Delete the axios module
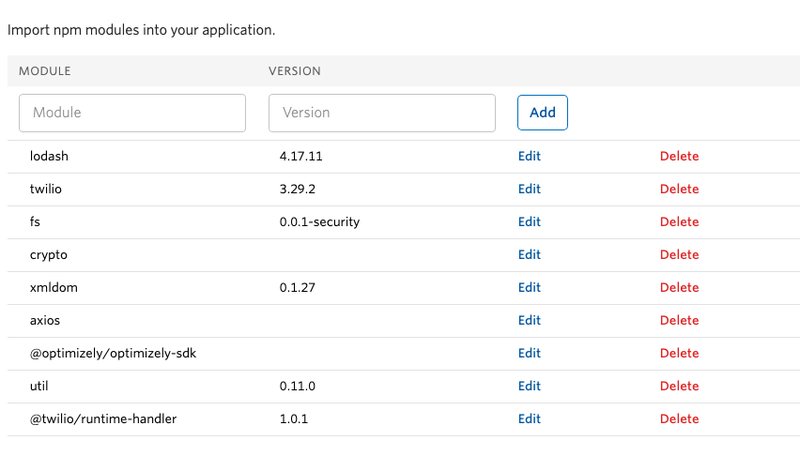Image resolution: width=800 pixels, height=456 pixels. point(679,320)
